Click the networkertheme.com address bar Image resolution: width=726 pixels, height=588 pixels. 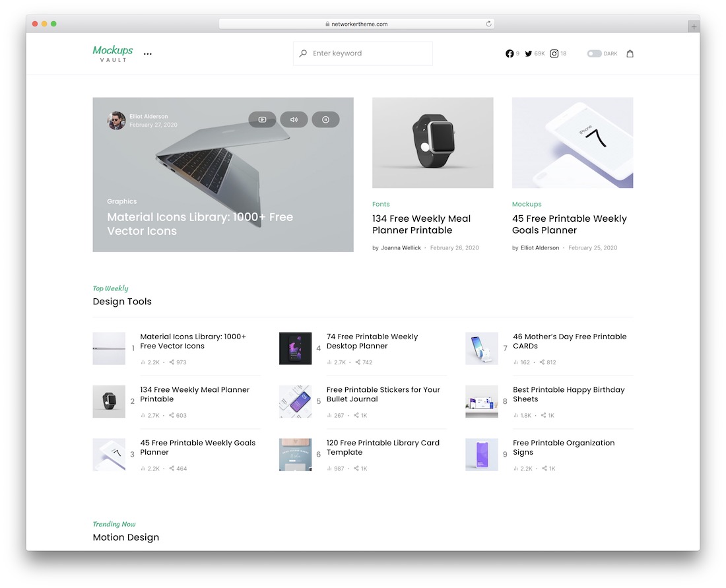[x=356, y=24]
